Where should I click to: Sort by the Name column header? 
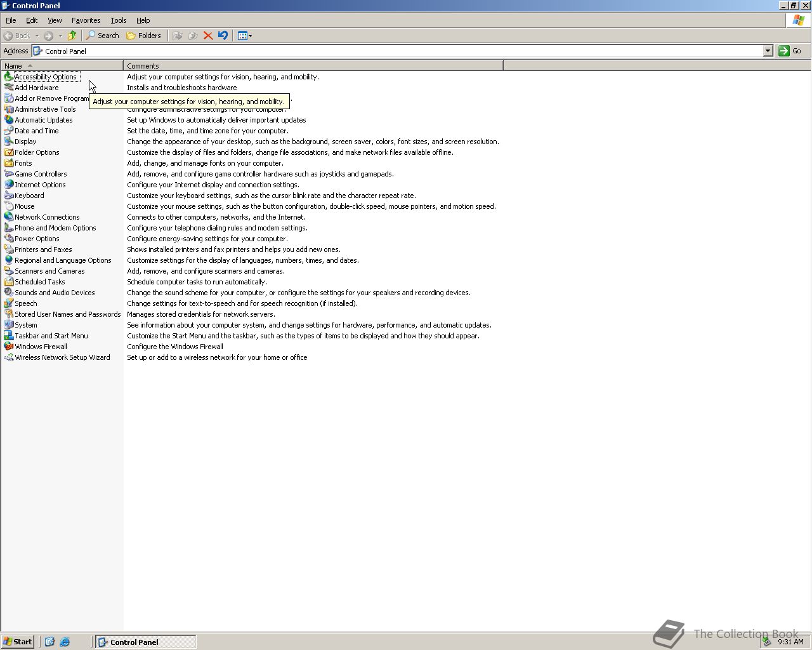point(62,66)
